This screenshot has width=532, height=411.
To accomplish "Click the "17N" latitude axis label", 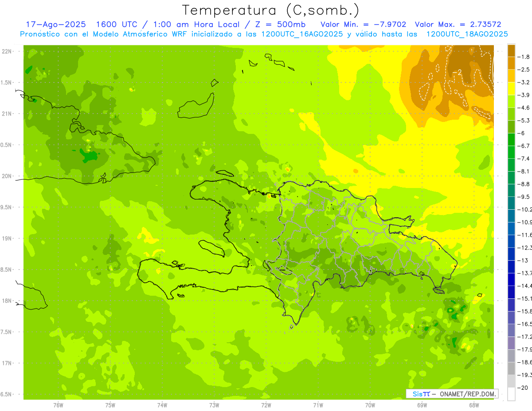I will (x=6, y=363).
